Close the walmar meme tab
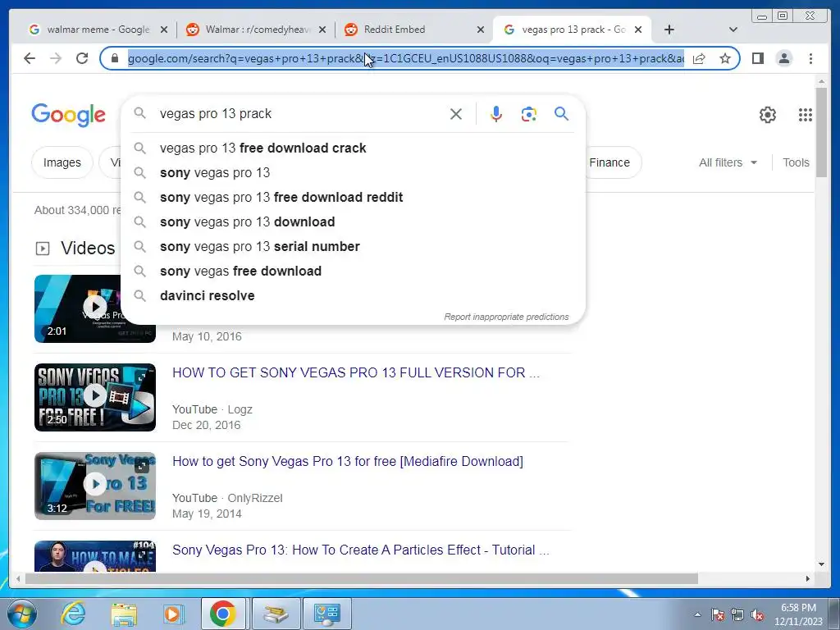This screenshot has width=840, height=630. tap(164, 30)
